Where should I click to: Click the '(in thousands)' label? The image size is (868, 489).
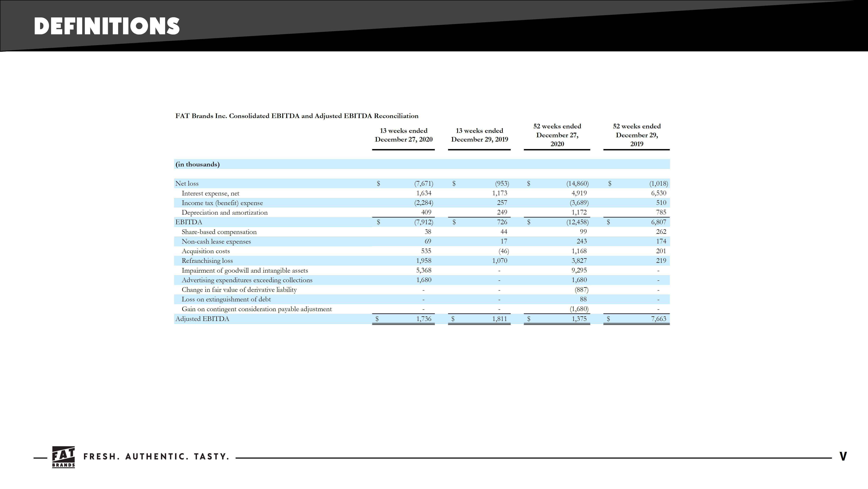tap(197, 164)
